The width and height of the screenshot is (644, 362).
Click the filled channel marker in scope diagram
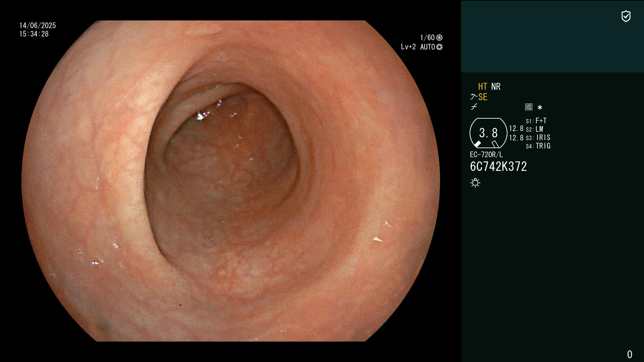(477, 144)
